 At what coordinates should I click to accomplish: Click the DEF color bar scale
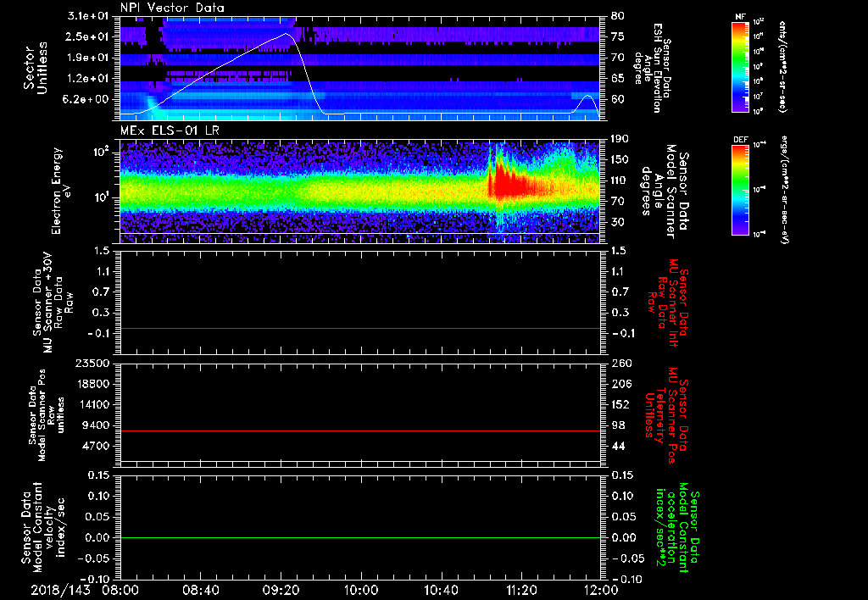741,189
